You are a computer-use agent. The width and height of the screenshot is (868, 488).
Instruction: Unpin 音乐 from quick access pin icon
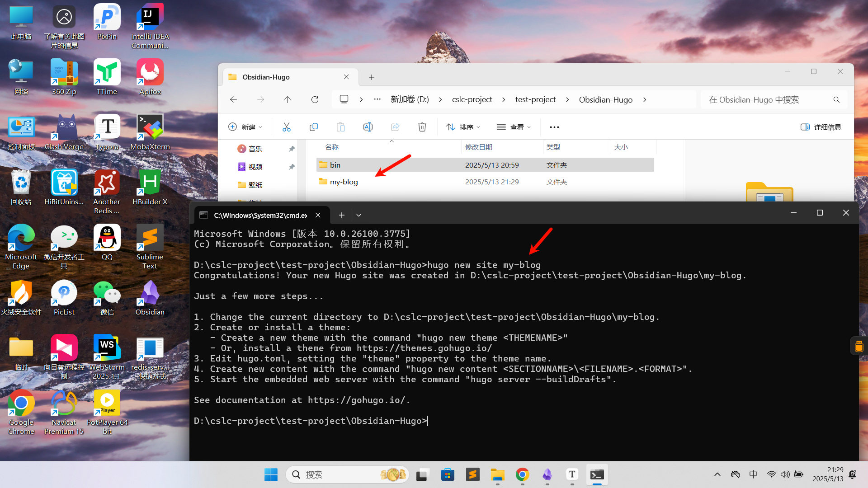pyautogui.click(x=292, y=149)
